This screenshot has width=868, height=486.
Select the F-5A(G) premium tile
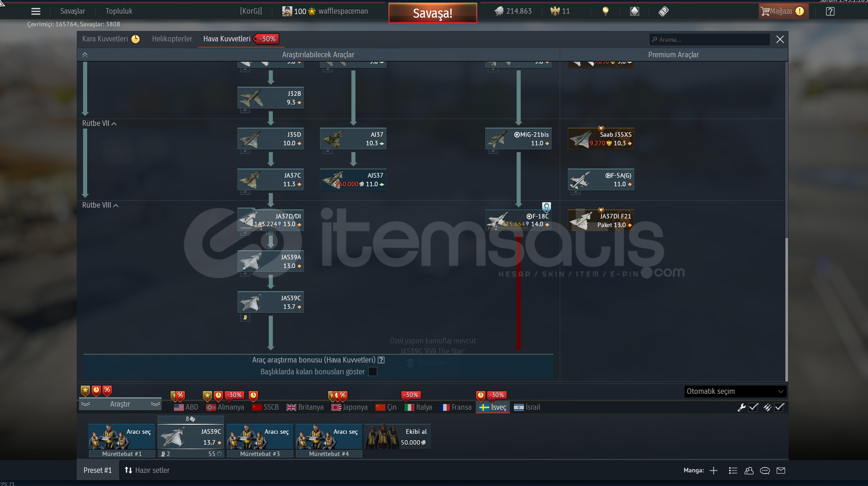(601, 179)
